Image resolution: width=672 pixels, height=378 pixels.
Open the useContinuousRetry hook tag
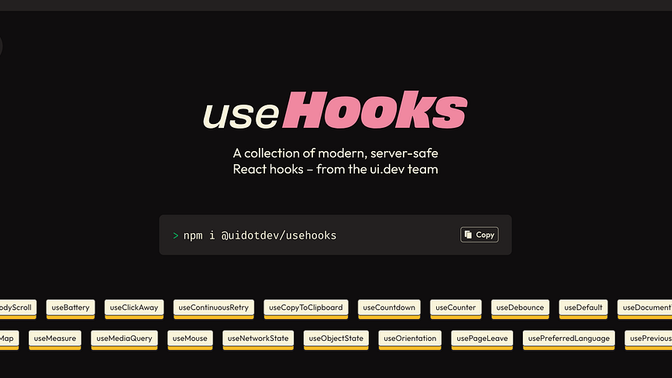coord(213,309)
